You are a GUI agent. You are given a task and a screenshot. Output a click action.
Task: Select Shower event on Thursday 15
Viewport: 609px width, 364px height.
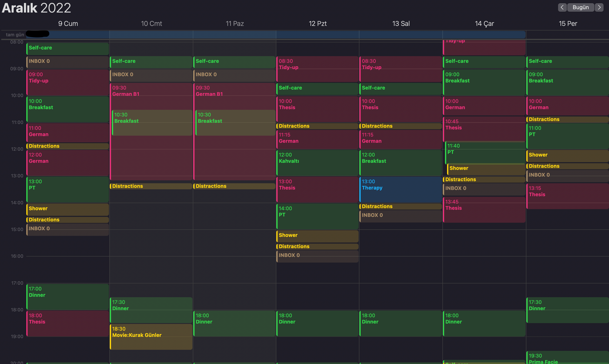coord(567,156)
